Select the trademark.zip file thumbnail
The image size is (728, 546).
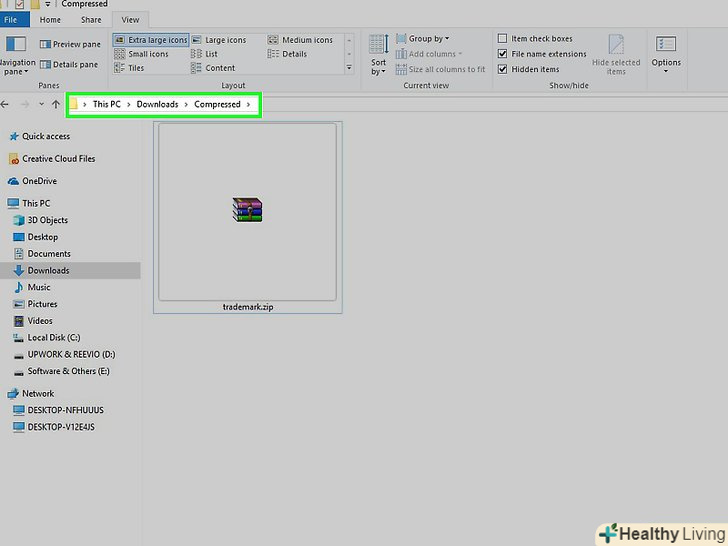point(247,211)
